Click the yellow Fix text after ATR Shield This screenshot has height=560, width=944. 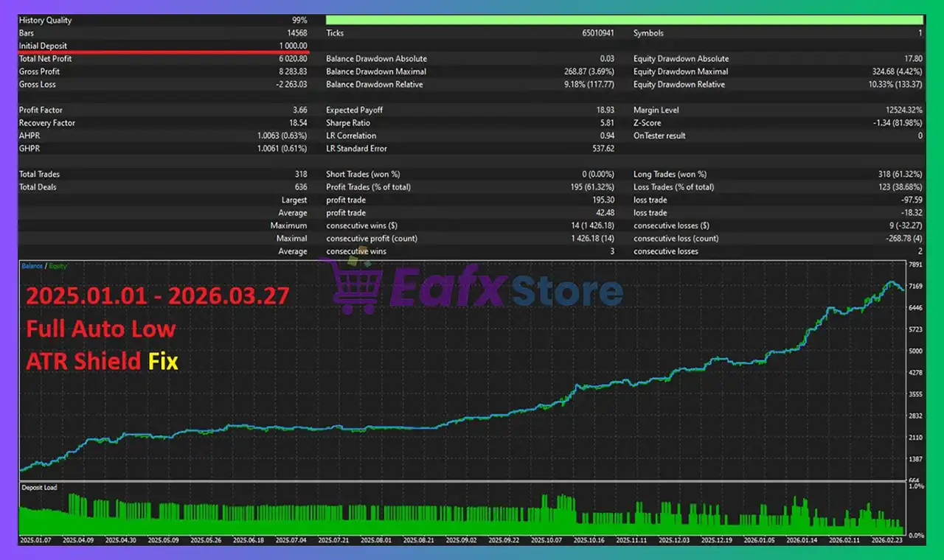point(163,362)
